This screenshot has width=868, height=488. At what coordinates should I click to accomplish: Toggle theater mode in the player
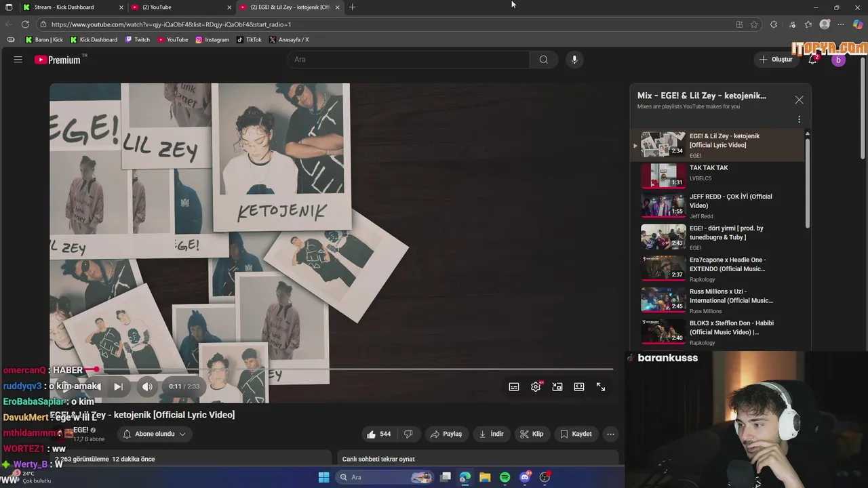coord(579,386)
